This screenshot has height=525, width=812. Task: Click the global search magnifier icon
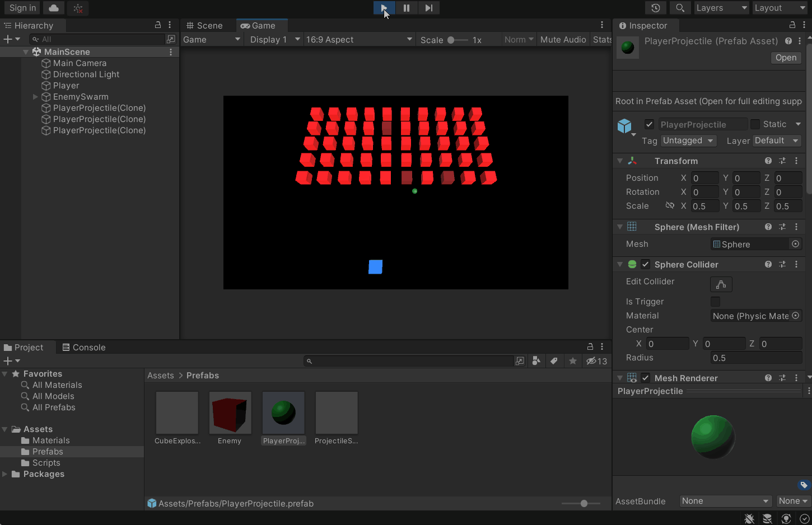pos(680,8)
